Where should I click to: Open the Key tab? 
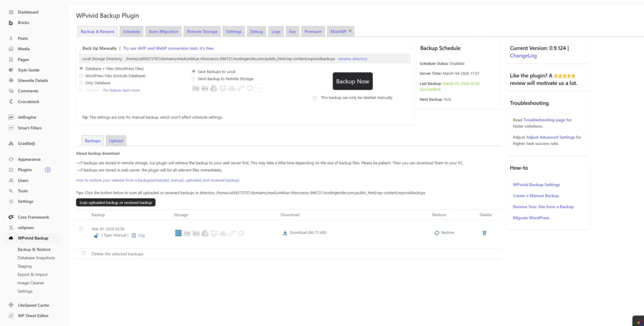[x=292, y=31]
